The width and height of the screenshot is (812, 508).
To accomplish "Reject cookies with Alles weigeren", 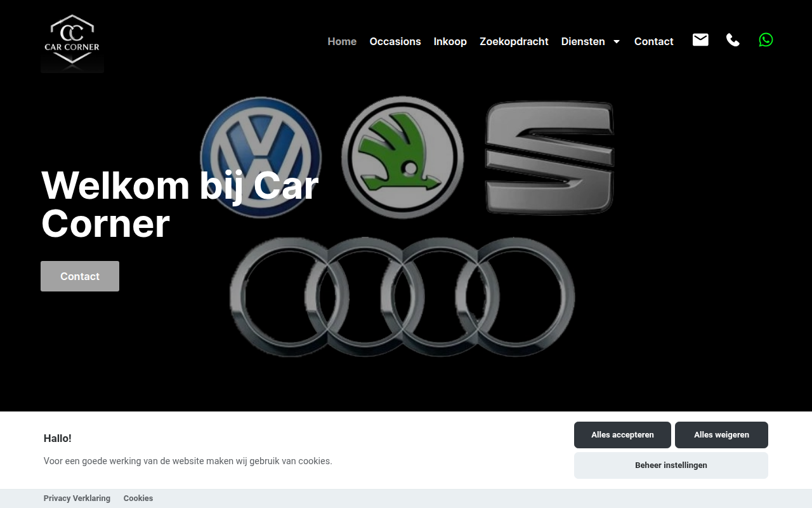I will [x=721, y=435].
